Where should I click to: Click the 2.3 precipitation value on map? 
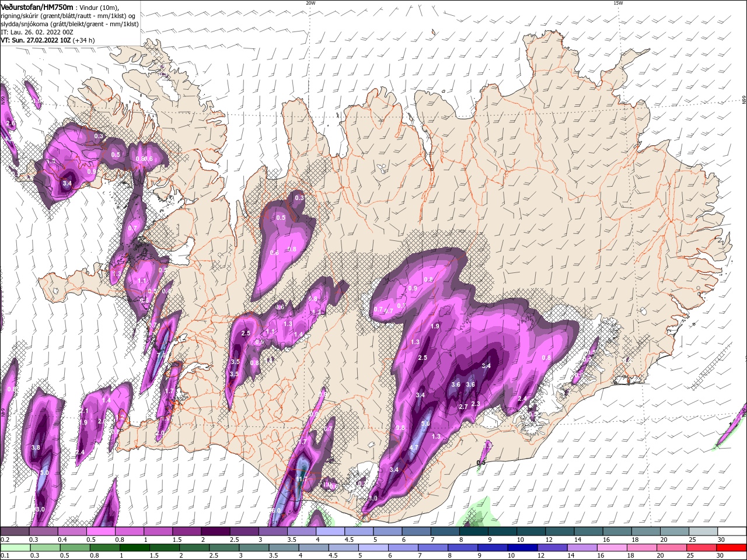tap(476, 404)
